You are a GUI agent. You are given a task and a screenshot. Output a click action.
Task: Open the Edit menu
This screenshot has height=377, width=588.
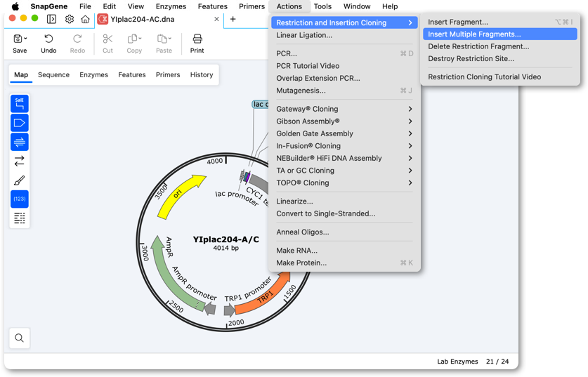[110, 6]
